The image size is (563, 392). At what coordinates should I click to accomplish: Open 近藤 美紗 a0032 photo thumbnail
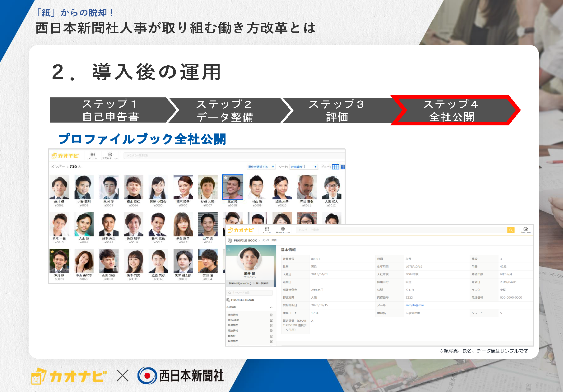pos(158,261)
